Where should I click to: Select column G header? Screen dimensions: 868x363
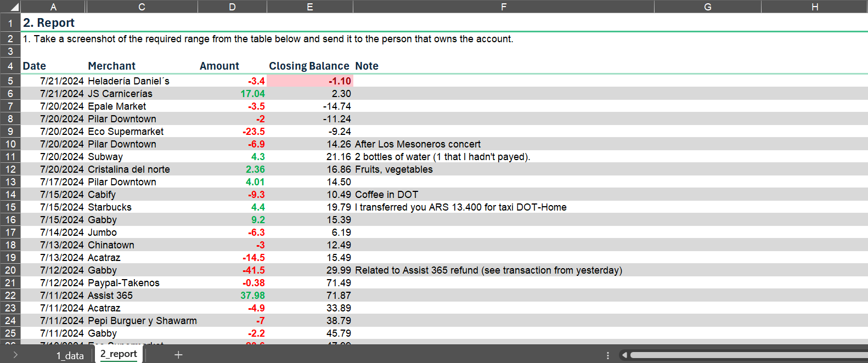tap(708, 7)
